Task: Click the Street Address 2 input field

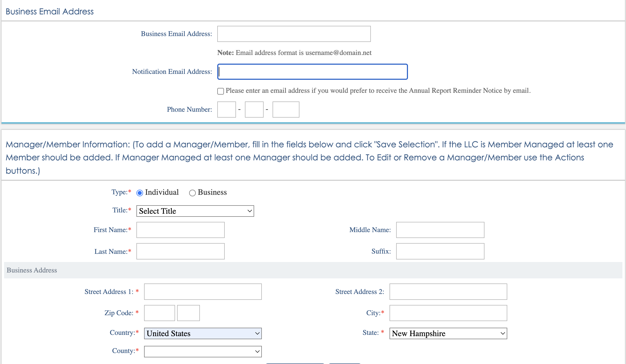Action: point(448,292)
